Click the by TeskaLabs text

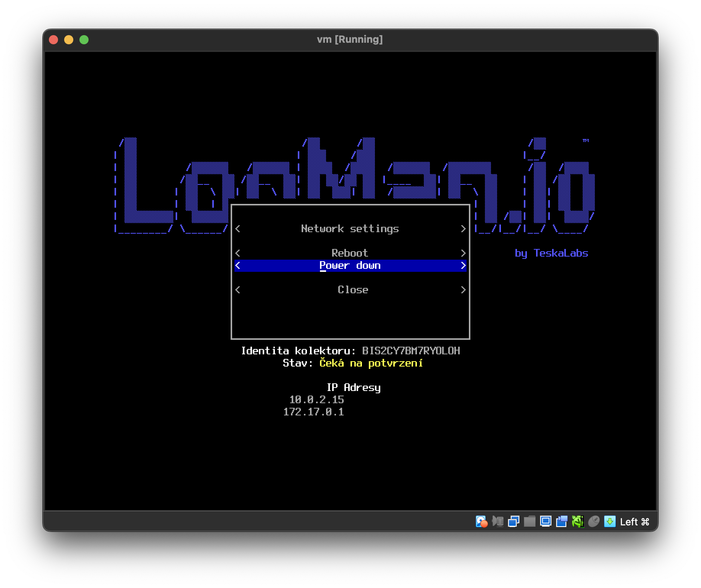pyautogui.click(x=551, y=253)
